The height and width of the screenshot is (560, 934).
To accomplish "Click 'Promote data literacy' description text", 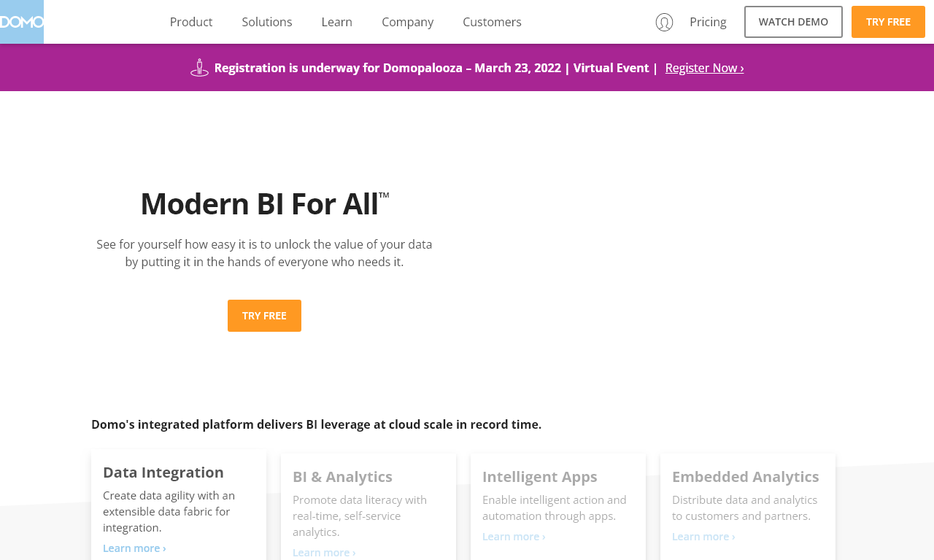I will tap(360, 516).
